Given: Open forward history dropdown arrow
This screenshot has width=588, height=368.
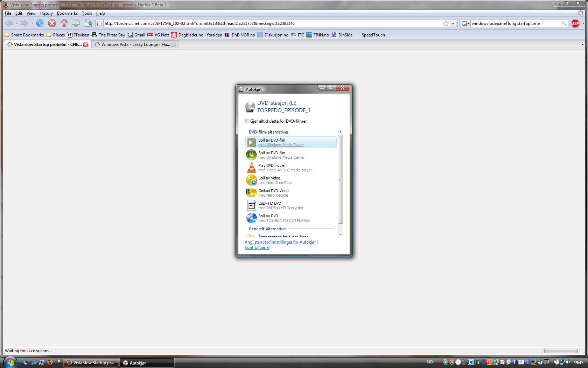Looking at the screenshot, I should 32,23.
